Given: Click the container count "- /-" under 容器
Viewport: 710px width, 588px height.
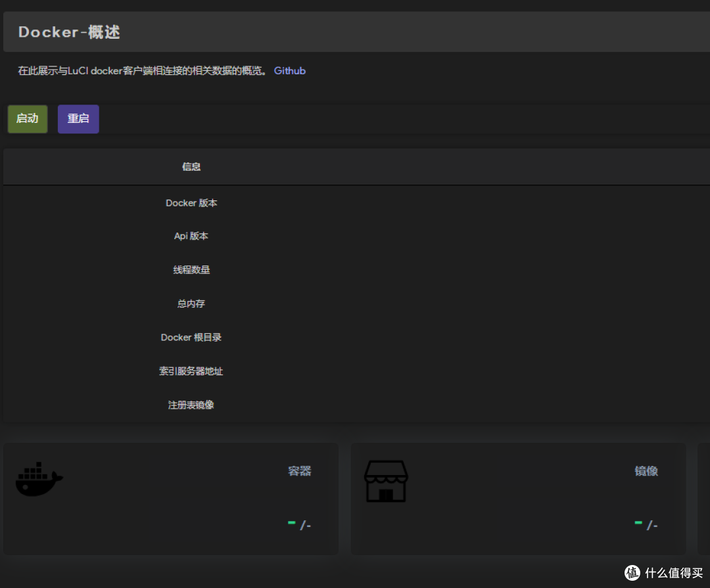Looking at the screenshot, I should pos(299,525).
